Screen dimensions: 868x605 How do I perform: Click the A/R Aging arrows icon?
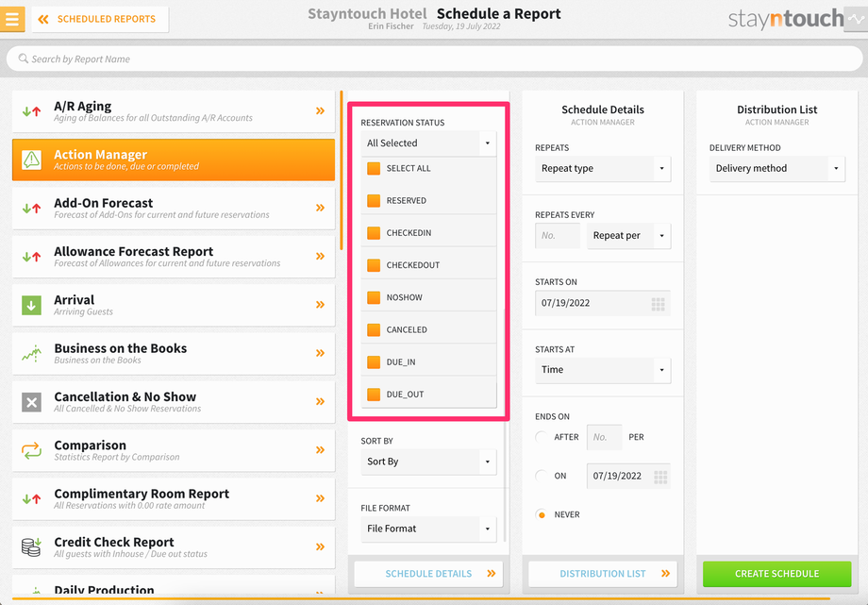coord(31,111)
